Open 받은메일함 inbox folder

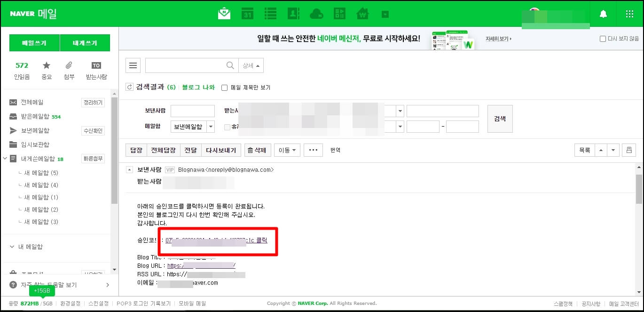coord(35,116)
